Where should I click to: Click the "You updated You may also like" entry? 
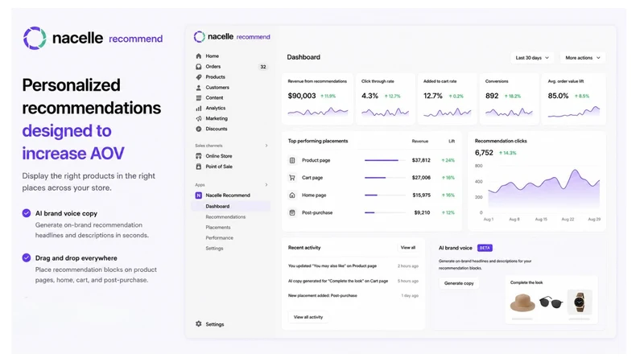[x=332, y=266]
